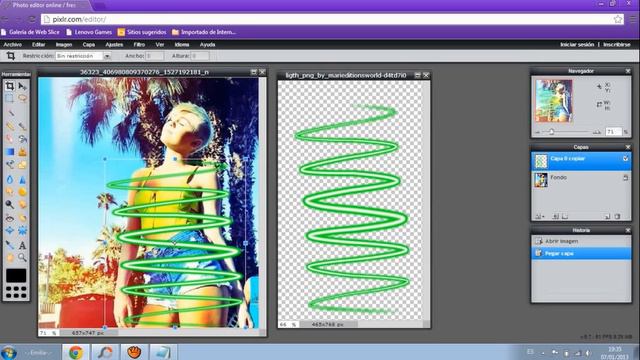Open the Ver menu

160,44
